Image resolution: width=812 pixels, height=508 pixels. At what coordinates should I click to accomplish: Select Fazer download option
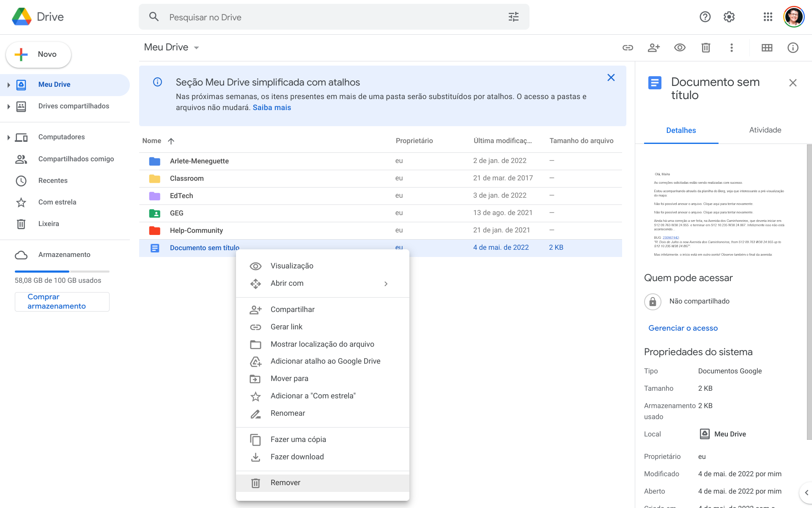323,457
